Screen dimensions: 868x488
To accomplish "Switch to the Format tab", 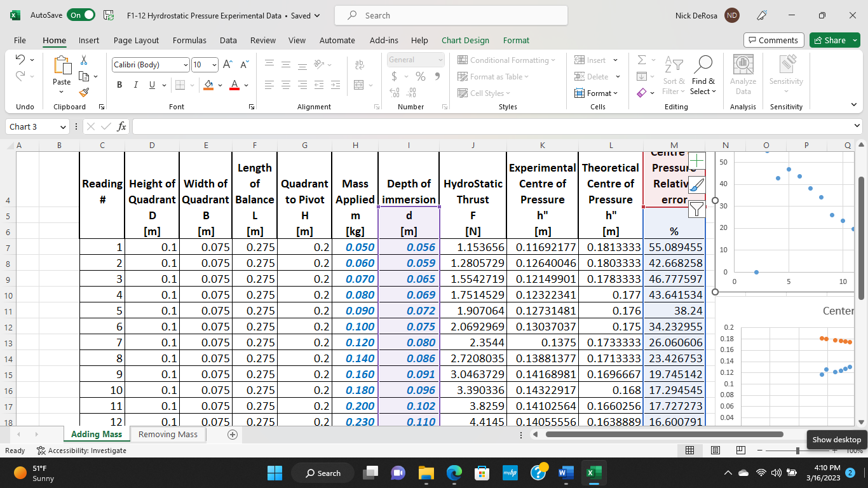I will click(x=516, y=40).
